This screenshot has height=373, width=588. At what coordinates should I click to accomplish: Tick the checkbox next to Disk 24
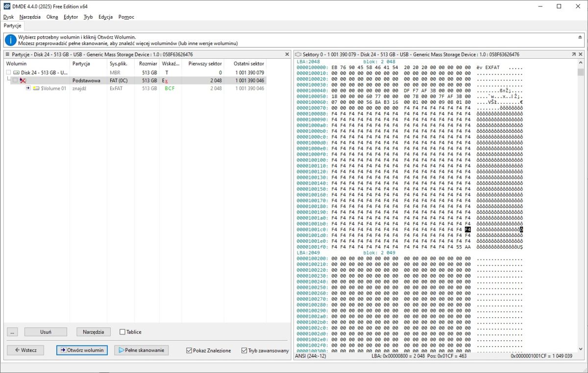8,72
